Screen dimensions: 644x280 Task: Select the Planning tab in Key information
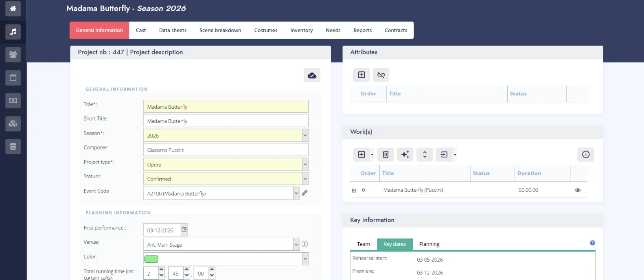[x=429, y=244]
